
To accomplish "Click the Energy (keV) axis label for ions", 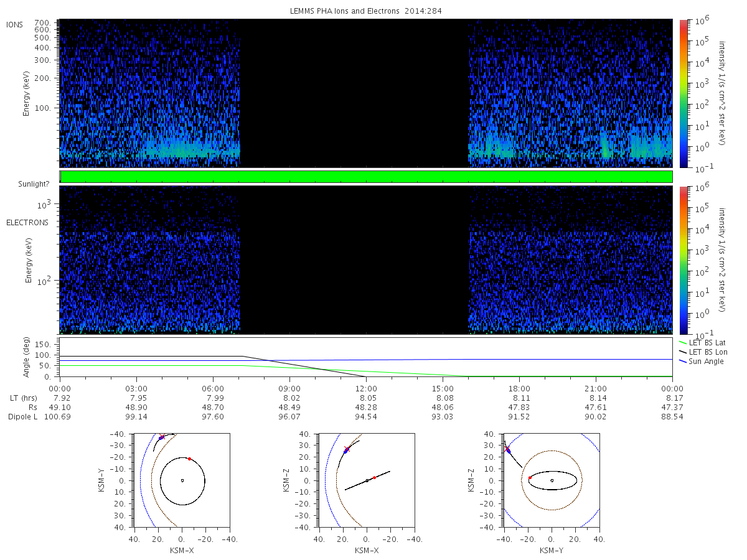I will click(x=27, y=93).
